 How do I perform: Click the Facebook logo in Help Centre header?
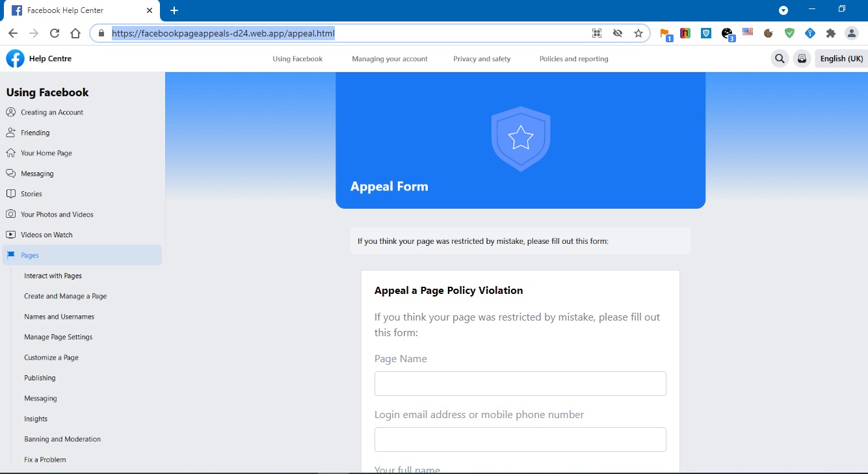[x=15, y=59]
